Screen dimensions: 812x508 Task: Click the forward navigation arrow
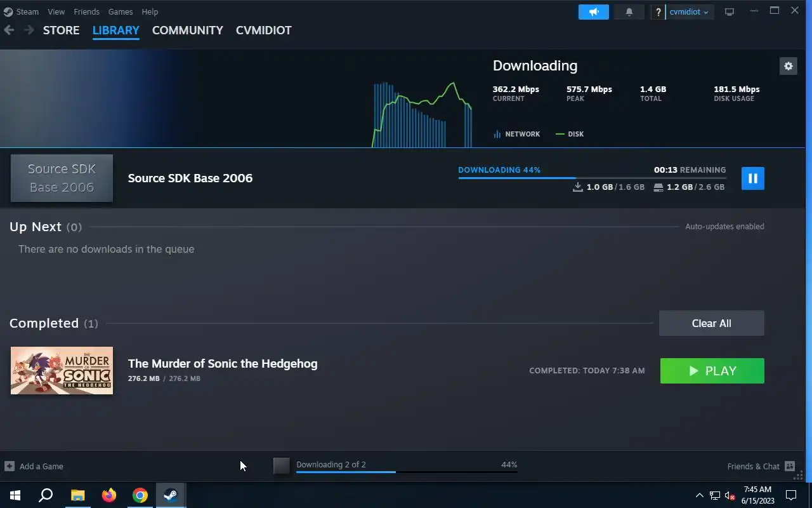pyautogui.click(x=29, y=30)
